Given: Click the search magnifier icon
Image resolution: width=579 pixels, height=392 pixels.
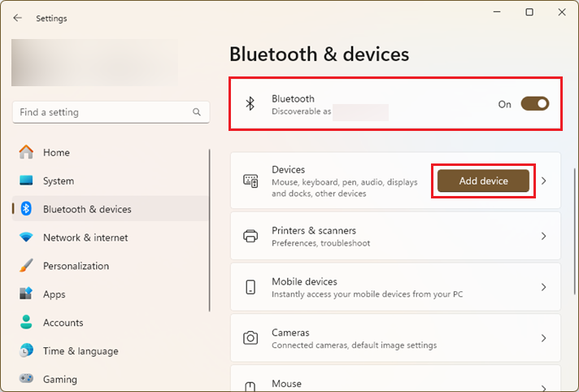Looking at the screenshot, I should pyautogui.click(x=197, y=112).
